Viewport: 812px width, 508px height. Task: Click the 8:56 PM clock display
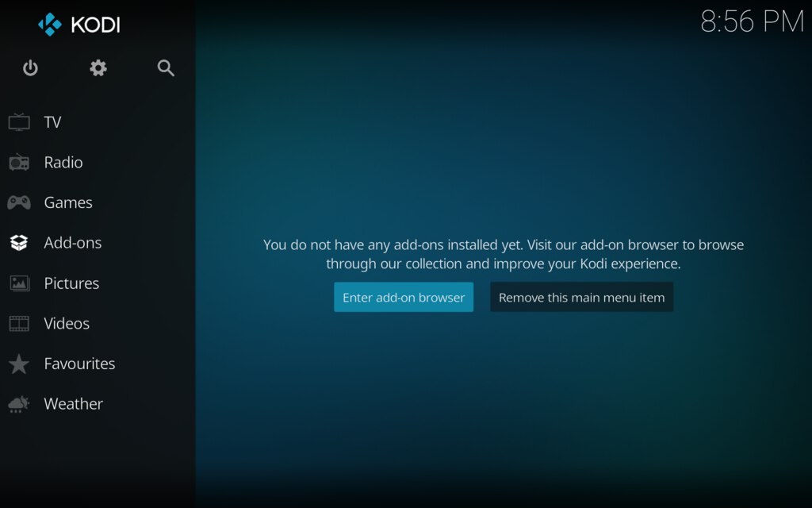752,22
